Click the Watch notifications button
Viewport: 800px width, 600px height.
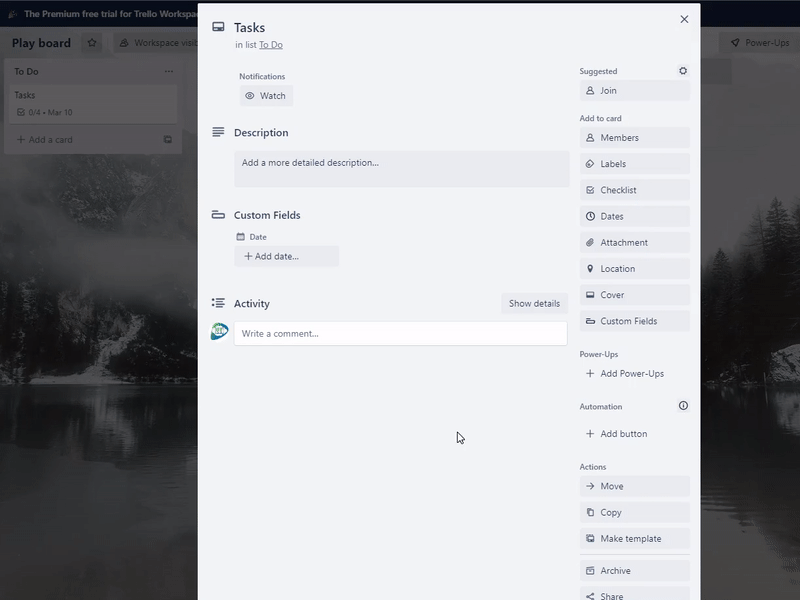click(266, 96)
